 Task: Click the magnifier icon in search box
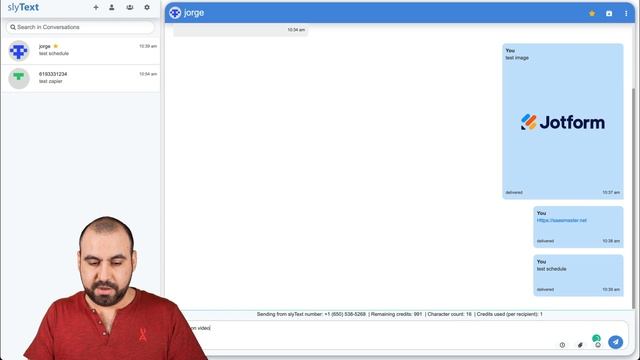coord(13,27)
